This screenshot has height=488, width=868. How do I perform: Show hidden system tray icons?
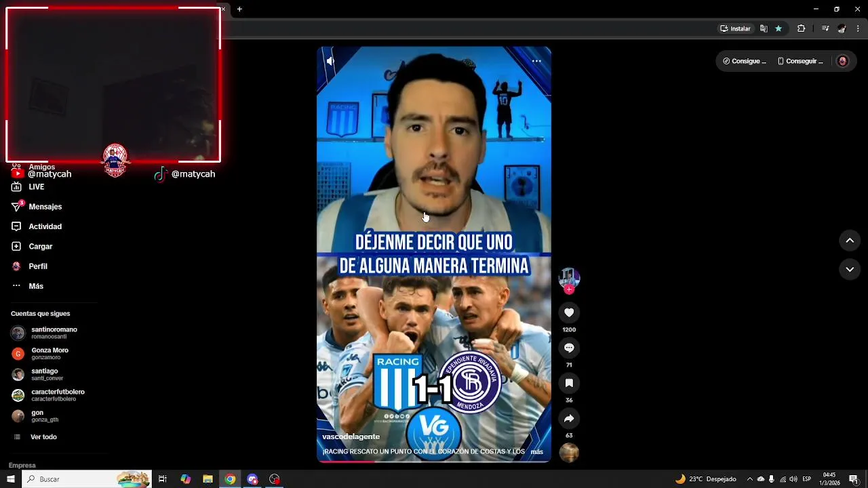(x=750, y=479)
